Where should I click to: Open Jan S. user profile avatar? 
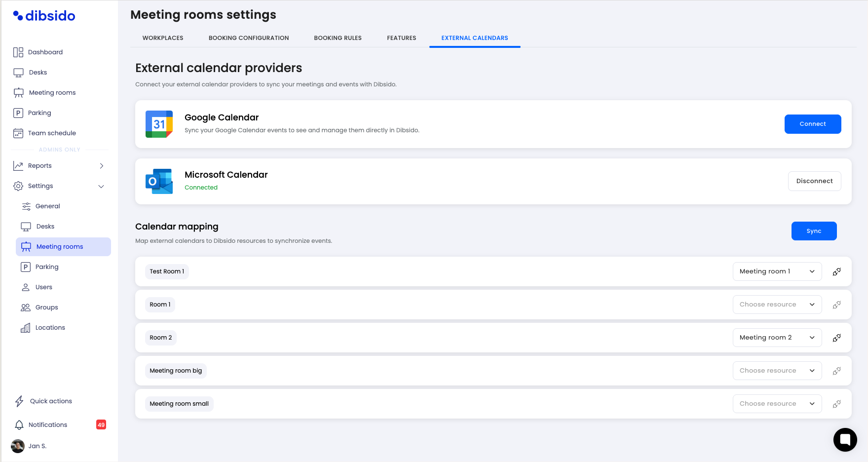[x=18, y=446]
